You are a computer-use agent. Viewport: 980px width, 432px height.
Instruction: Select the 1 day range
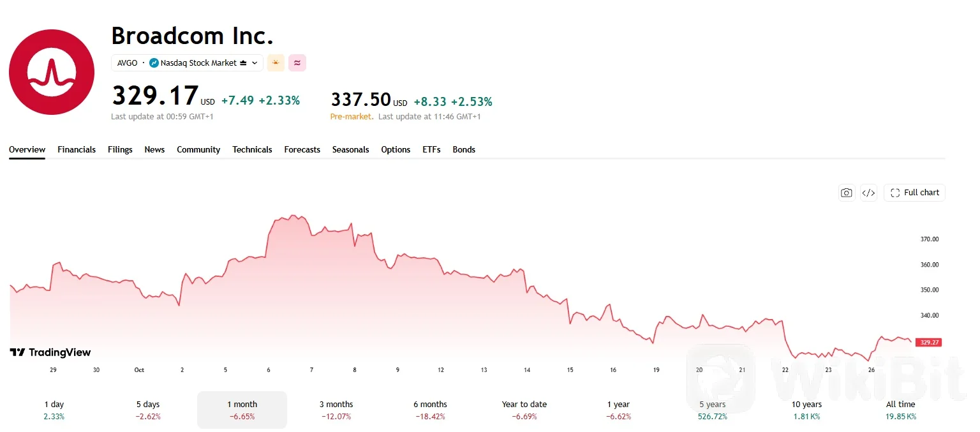click(x=54, y=410)
